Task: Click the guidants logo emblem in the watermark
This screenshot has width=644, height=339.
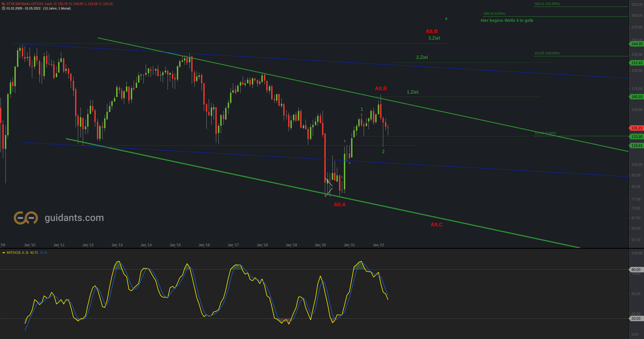Action: click(26, 218)
